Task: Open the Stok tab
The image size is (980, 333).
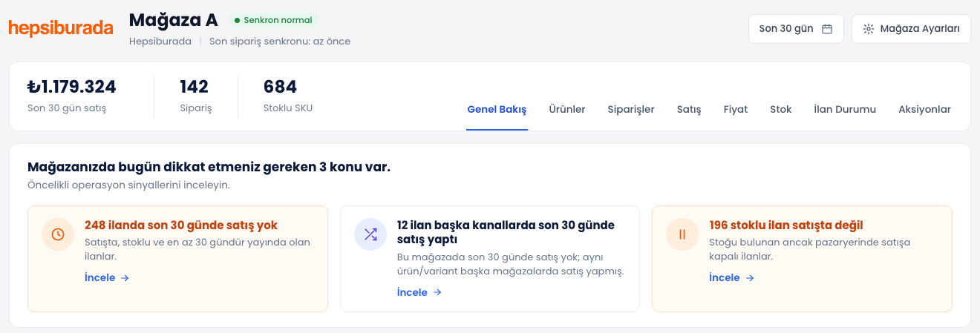Action: coord(781,110)
